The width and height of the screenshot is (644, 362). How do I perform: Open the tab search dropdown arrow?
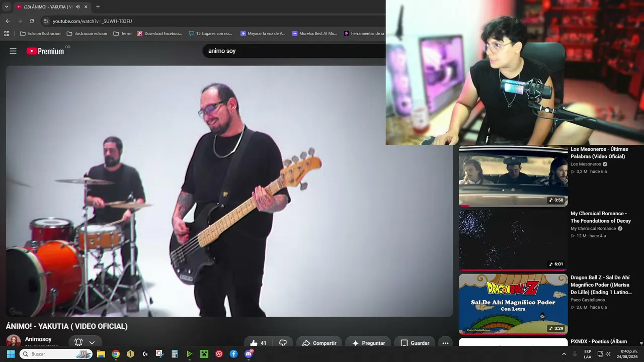point(7,7)
